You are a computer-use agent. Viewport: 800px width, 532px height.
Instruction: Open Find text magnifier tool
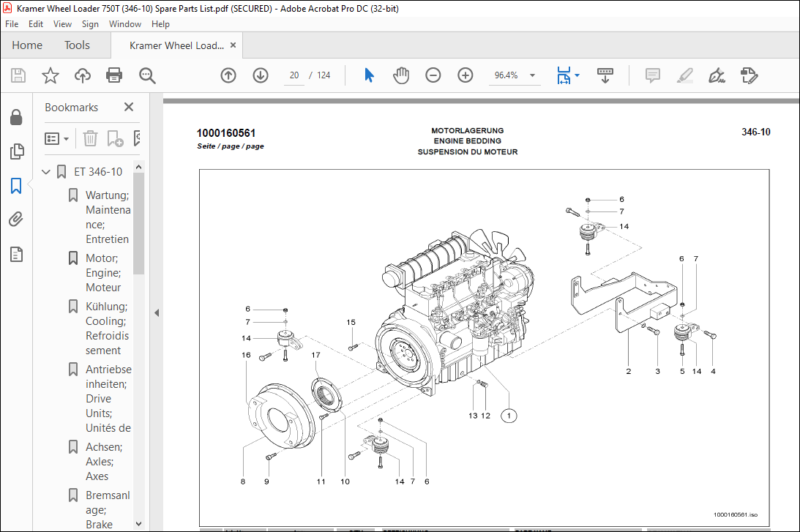coord(147,75)
